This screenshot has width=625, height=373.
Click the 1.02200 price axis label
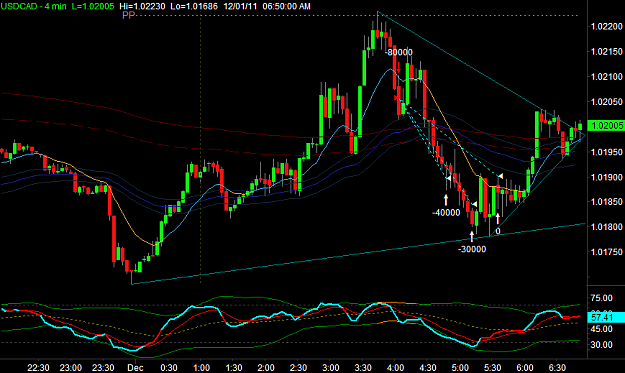pos(606,27)
